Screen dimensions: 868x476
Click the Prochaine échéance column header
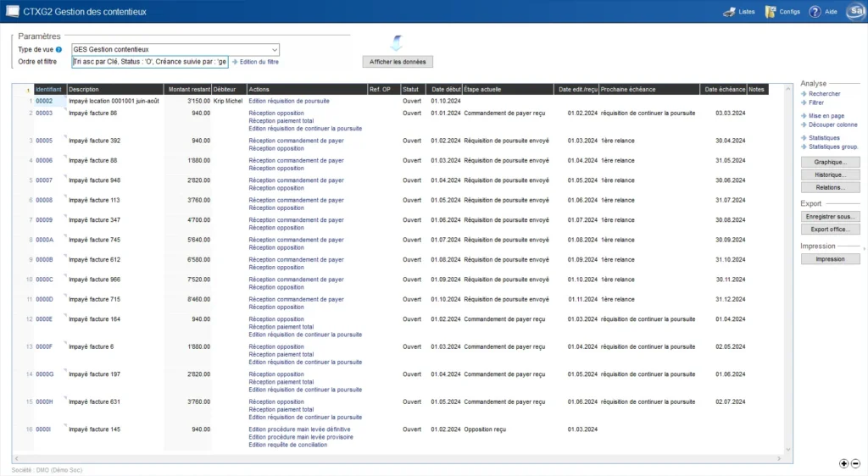pyautogui.click(x=650, y=90)
